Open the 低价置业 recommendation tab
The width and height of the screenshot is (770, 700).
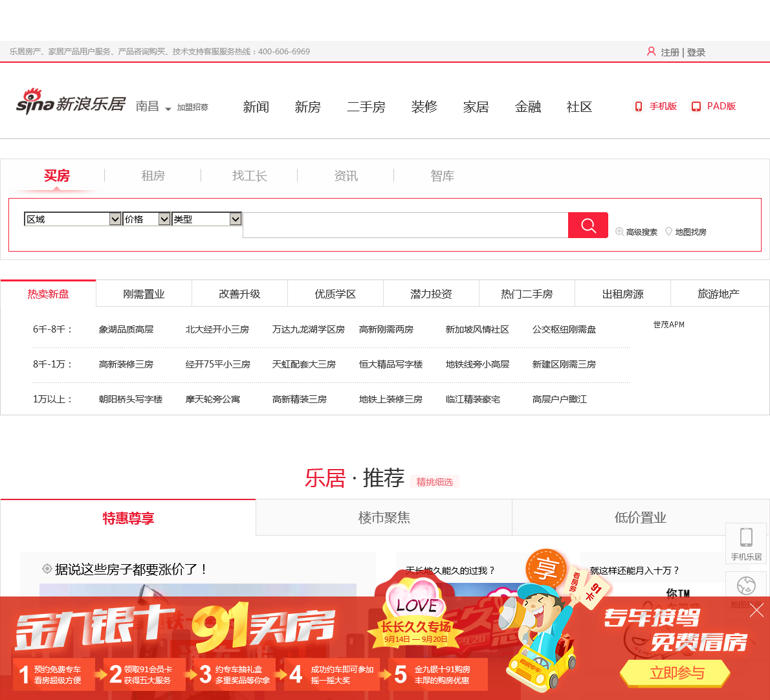point(641,518)
